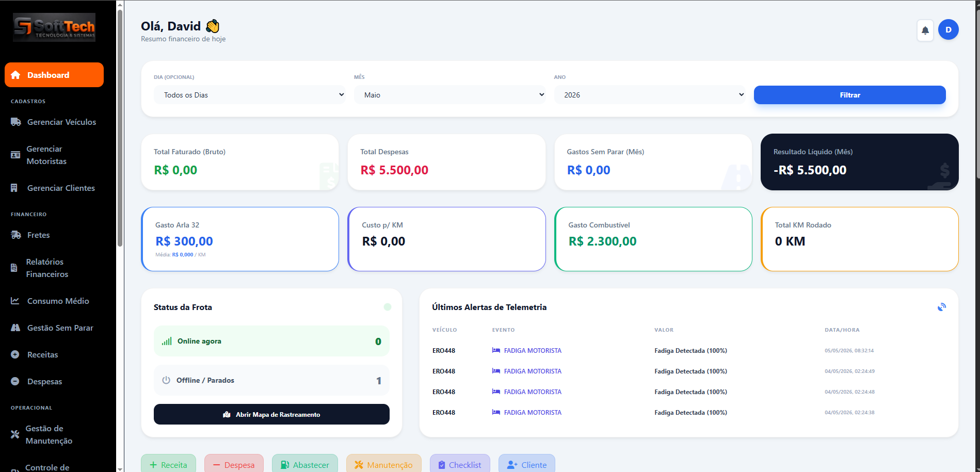
Task: Open the month dropdown showing Maio
Action: click(x=449, y=95)
